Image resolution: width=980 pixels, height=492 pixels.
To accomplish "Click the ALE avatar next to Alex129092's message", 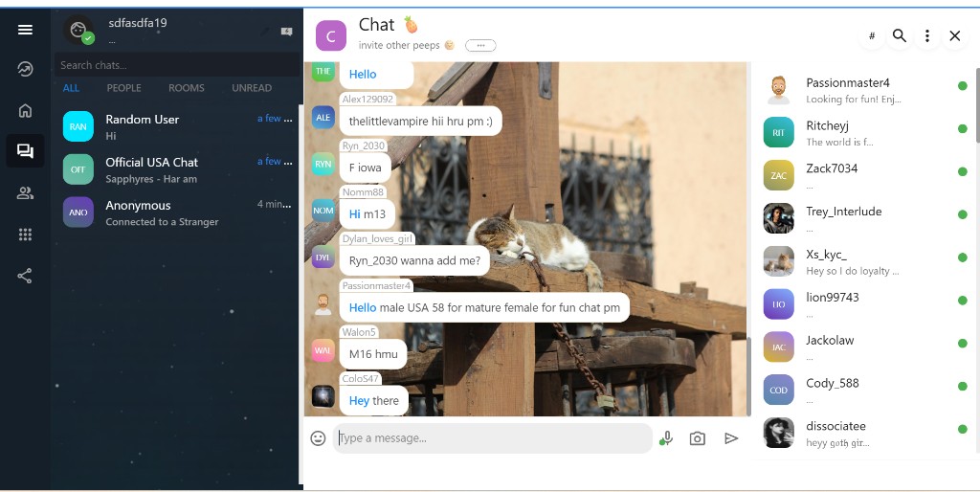I will (x=323, y=118).
